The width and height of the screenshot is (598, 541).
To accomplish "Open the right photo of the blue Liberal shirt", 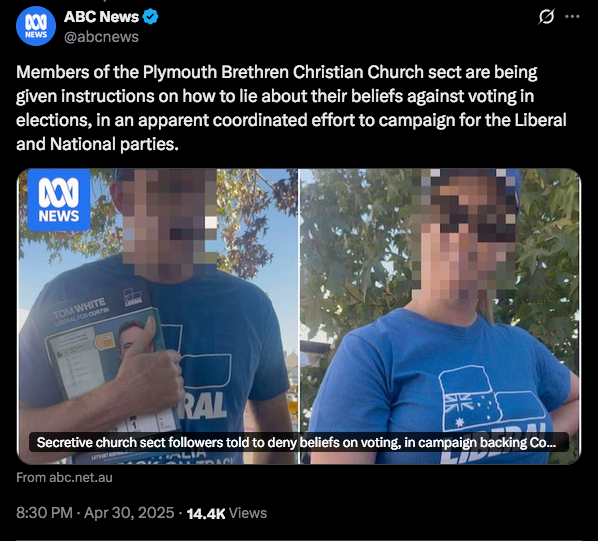I will [x=440, y=316].
